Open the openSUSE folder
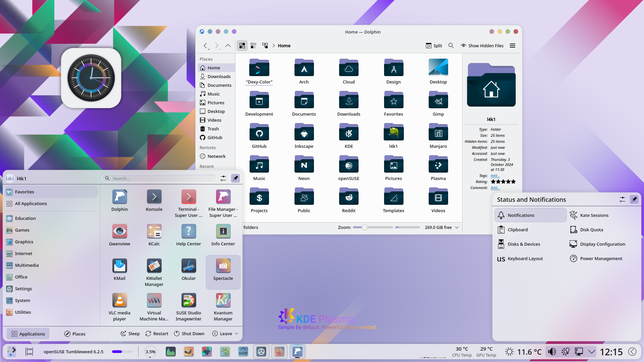644x362 pixels. coord(349,168)
